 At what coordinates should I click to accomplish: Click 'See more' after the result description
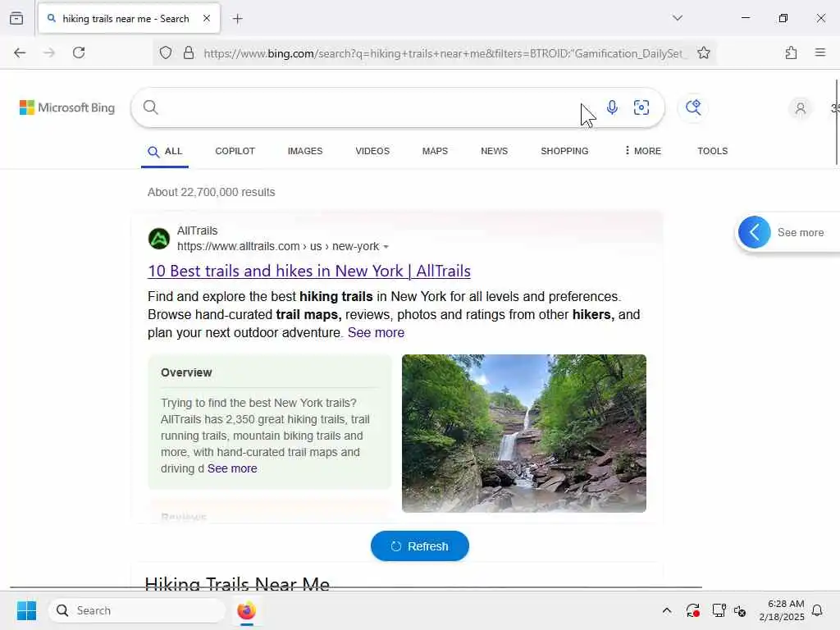376,333
